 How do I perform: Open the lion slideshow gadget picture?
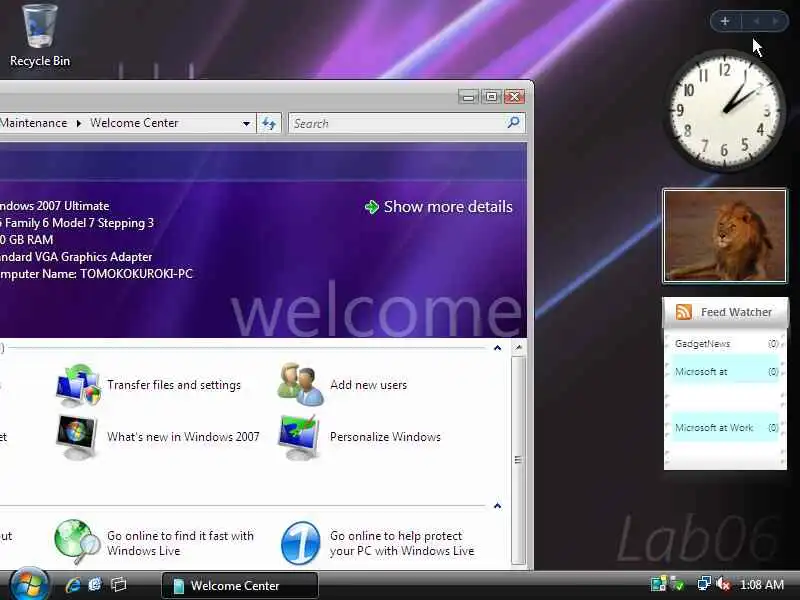tap(725, 236)
